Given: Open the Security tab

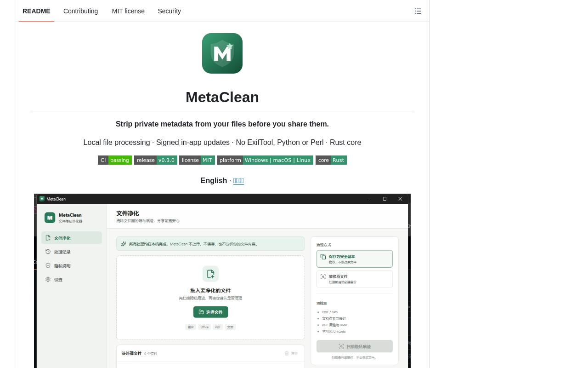Looking at the screenshot, I should click(169, 11).
